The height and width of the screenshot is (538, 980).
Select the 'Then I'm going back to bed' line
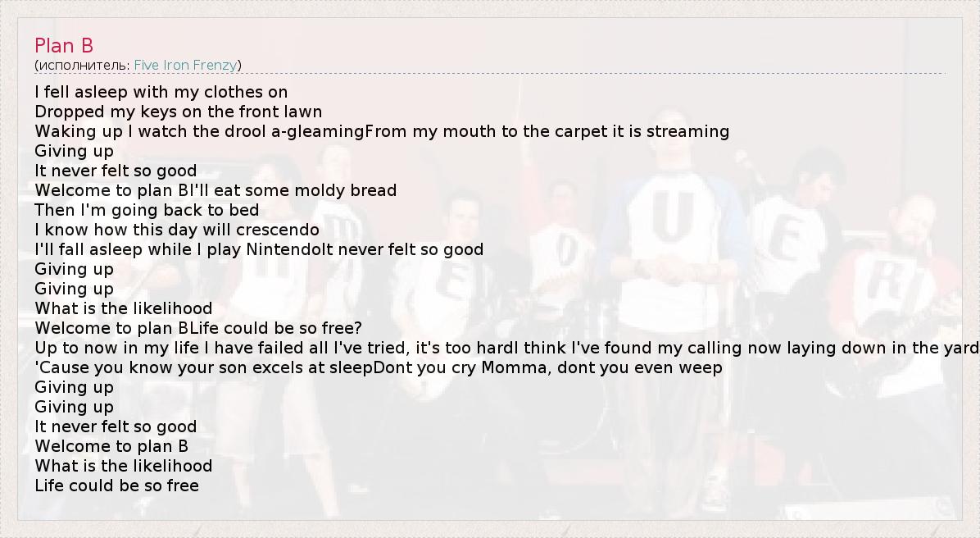[147, 210]
